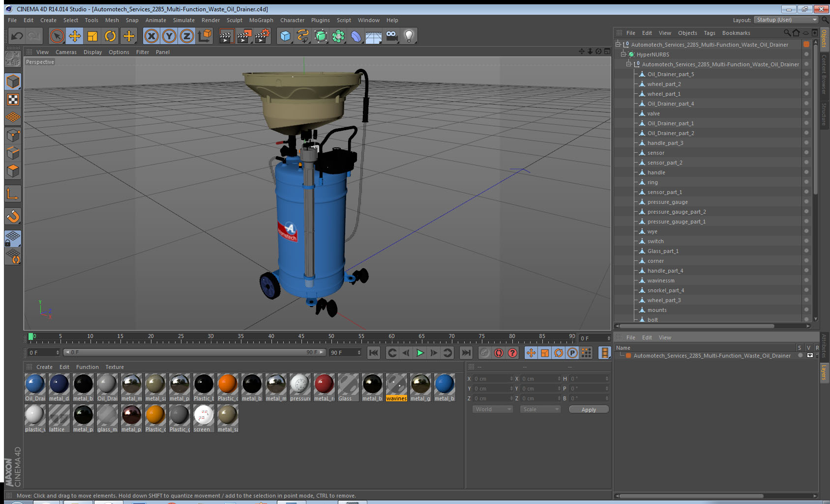Collapse nested Automotech null node
This screenshot has height=504, width=830.
pos(628,64)
